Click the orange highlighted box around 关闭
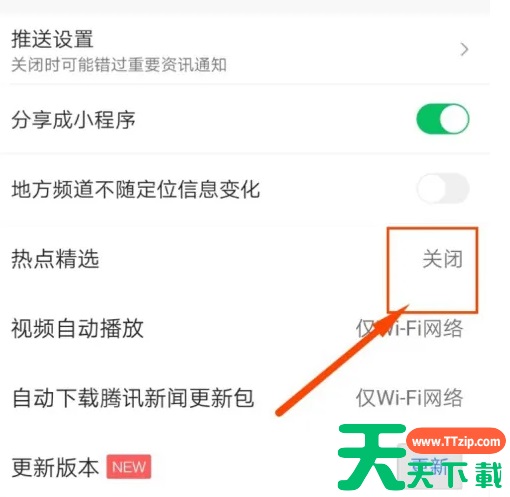 [x=432, y=270]
